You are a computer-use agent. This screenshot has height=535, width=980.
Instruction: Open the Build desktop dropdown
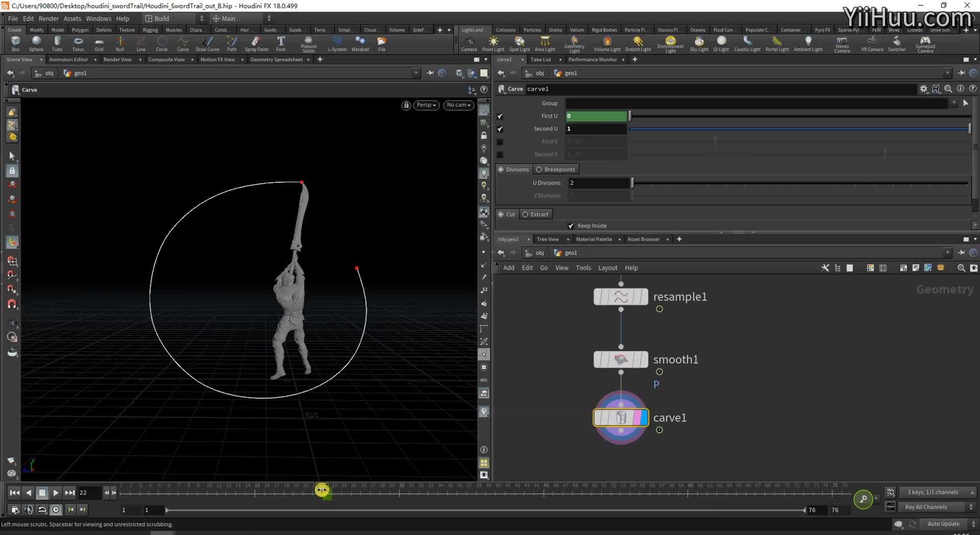[x=175, y=18]
